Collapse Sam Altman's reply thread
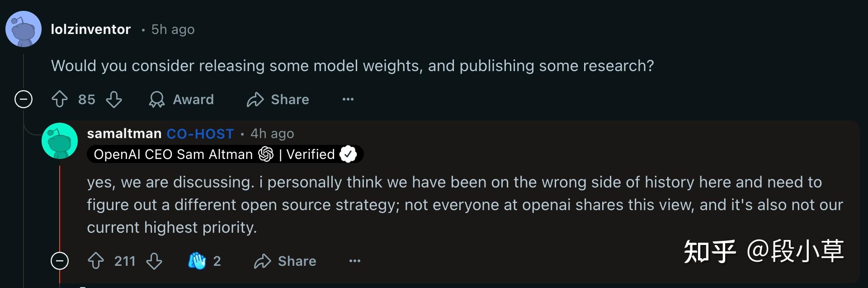Image resolution: width=868 pixels, height=288 pixels. (59, 261)
